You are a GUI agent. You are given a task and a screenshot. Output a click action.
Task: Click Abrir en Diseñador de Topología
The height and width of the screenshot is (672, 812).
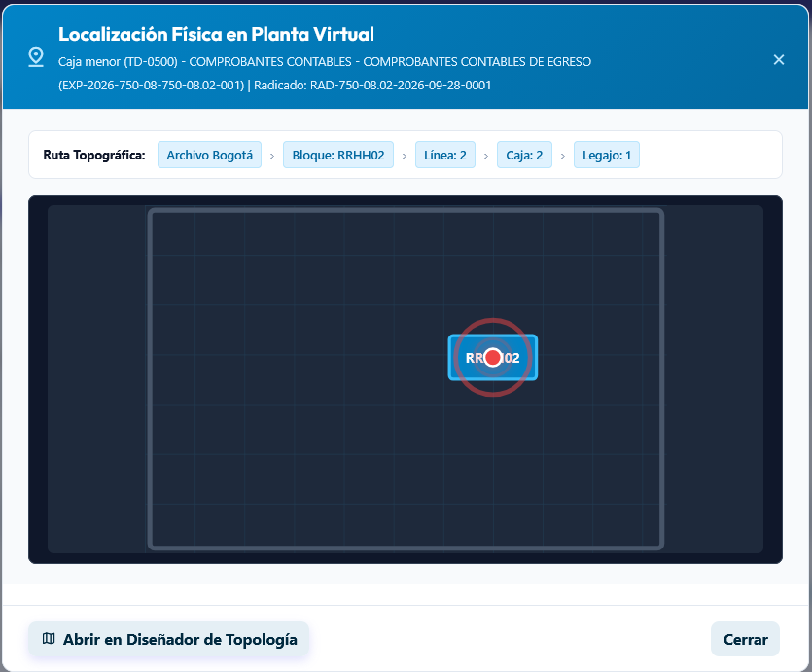pyautogui.click(x=169, y=639)
